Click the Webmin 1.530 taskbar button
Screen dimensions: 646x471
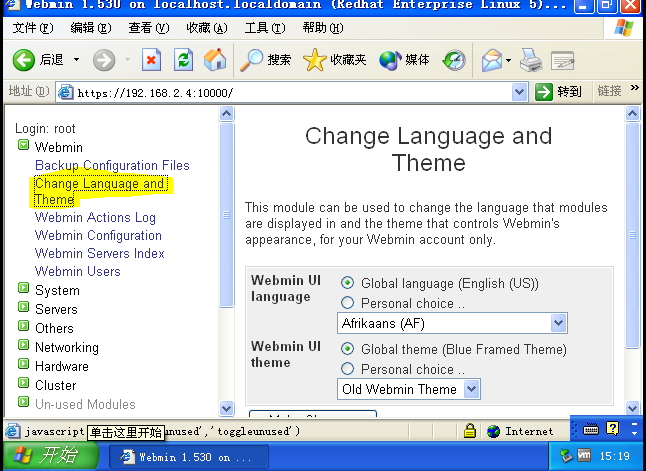[x=189, y=457]
